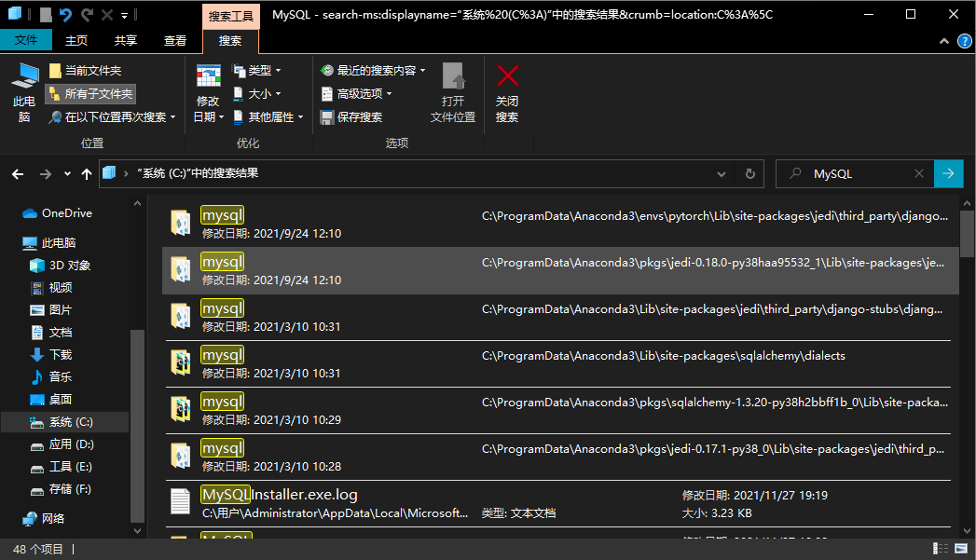Open Desktop folder in sidebar
The image size is (976, 560).
tap(51, 400)
